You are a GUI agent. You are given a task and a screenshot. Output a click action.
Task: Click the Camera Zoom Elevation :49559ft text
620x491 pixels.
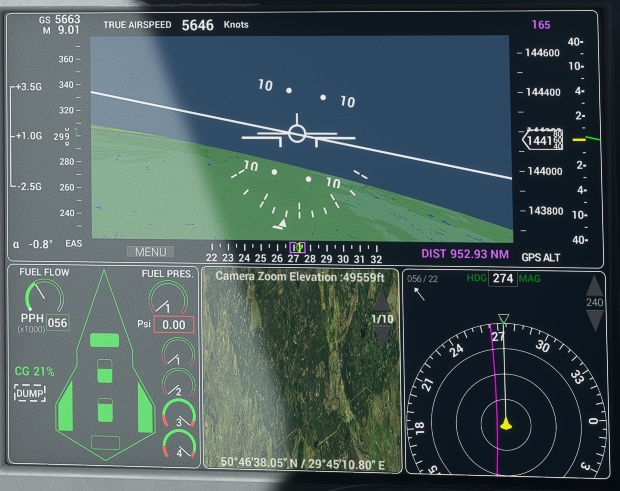(x=300, y=277)
